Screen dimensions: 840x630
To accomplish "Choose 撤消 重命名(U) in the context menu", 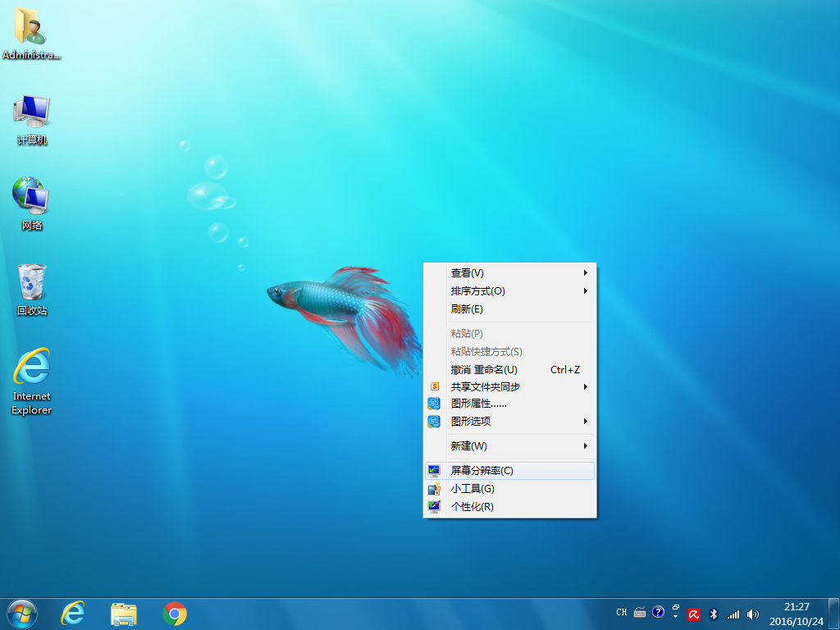I will (x=509, y=370).
